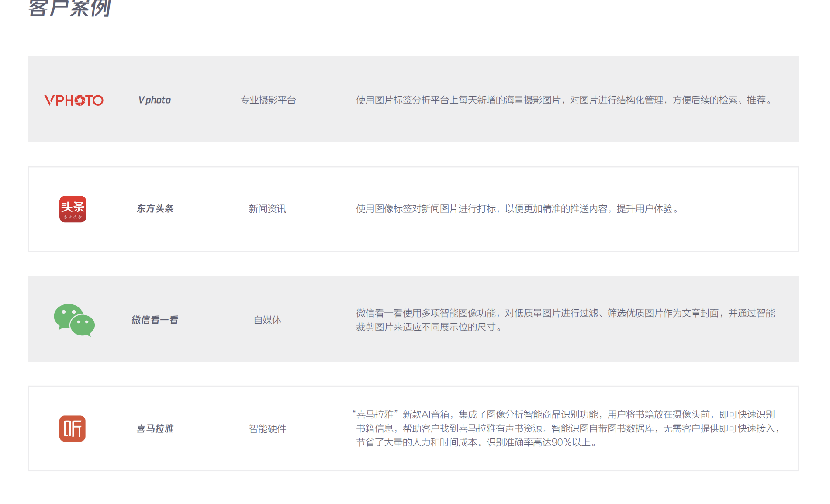Screen dimensions: 830x504
Task: Click the 微信看一看 description about 智能裁剪
Action: pos(565,320)
